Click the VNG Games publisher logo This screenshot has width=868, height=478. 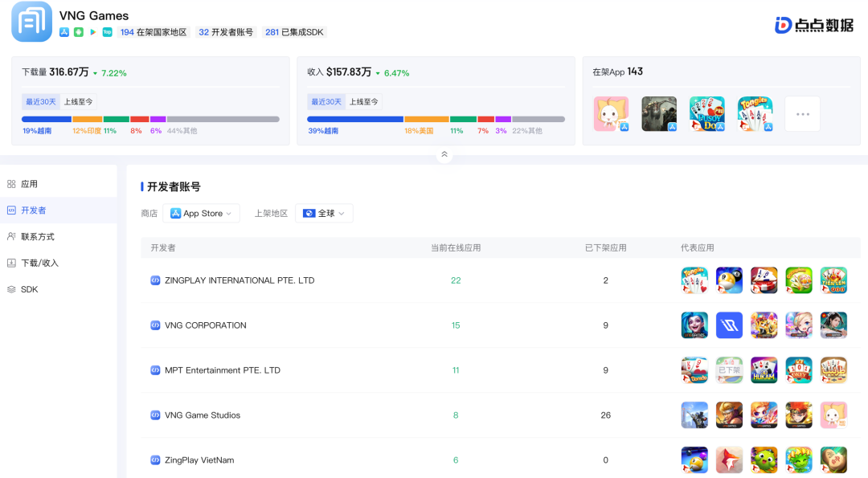pyautogui.click(x=31, y=22)
